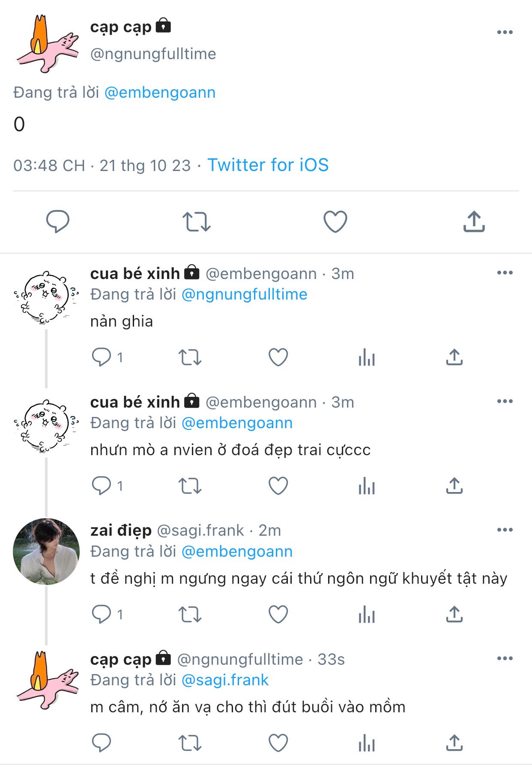The width and height of the screenshot is (532, 765).
Task: Share the main tweet via share icon
Action: point(474,222)
